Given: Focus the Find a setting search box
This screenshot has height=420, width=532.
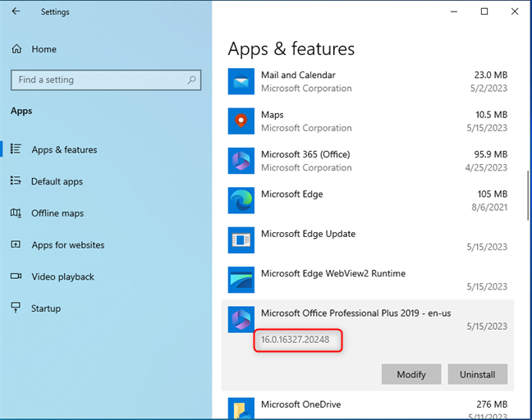Looking at the screenshot, I should (x=106, y=80).
